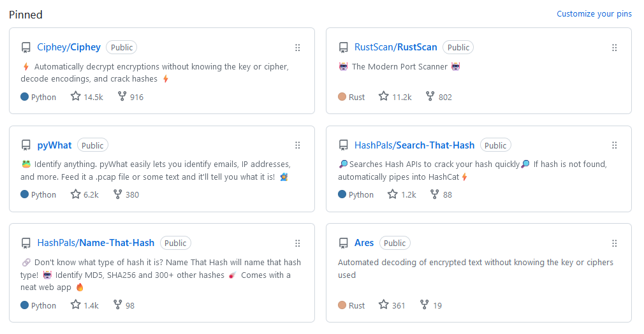This screenshot has height=334, width=644.
Task: Open RustScan forks via fork icon 802
Action: 439,97
